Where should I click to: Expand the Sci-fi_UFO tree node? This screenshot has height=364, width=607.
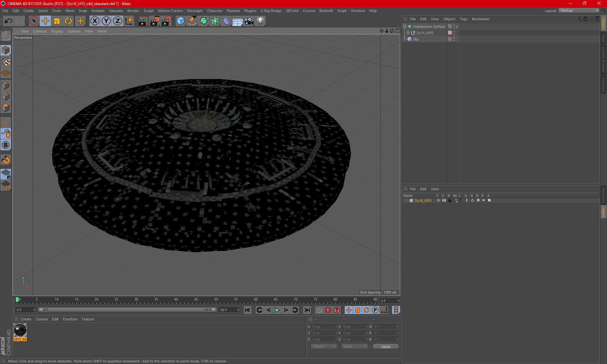coord(408,33)
